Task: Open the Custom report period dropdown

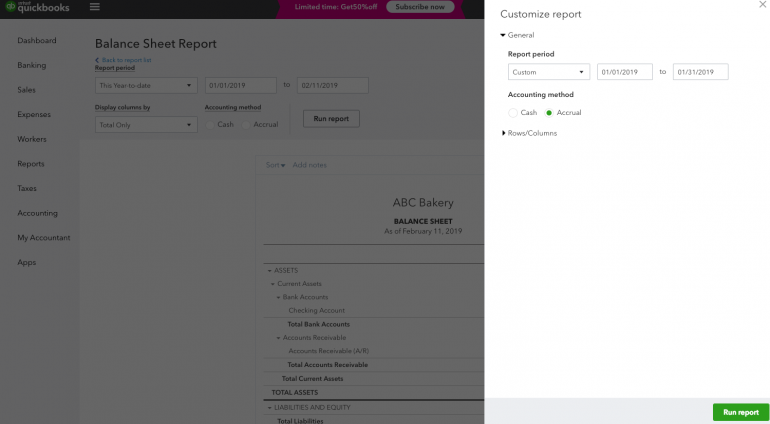Action: point(548,72)
